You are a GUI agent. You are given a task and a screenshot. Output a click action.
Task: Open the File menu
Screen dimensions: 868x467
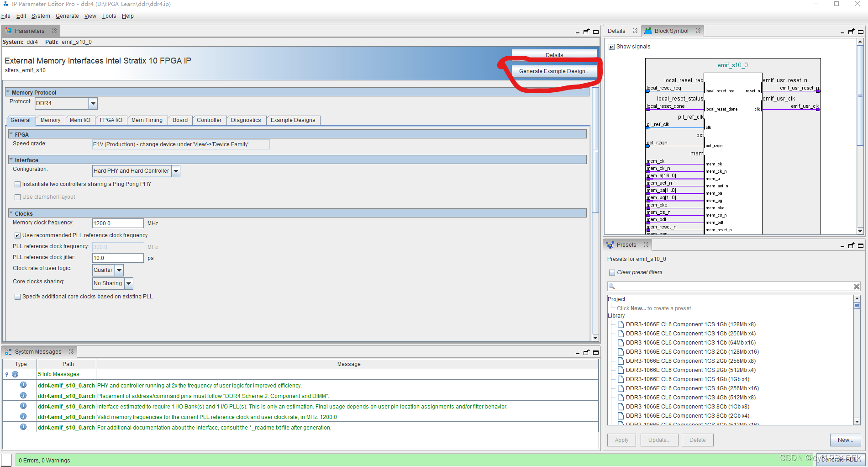[x=6, y=16]
